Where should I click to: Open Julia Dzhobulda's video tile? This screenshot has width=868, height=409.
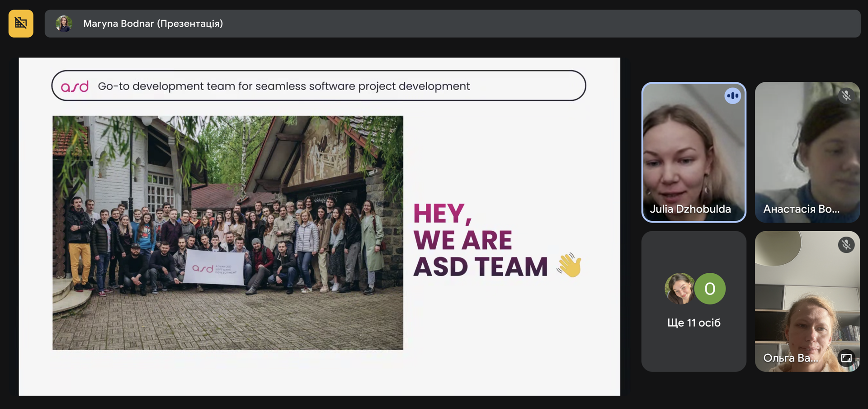pyautogui.click(x=693, y=152)
